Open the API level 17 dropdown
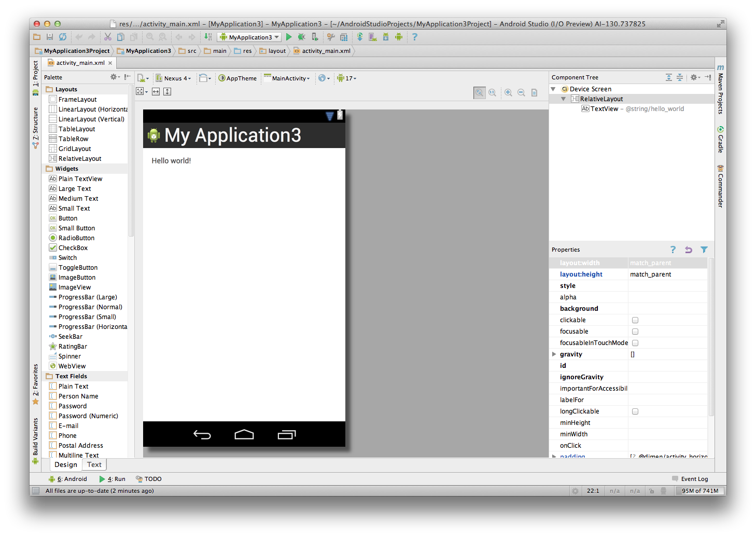The image size is (756, 537). 347,78
